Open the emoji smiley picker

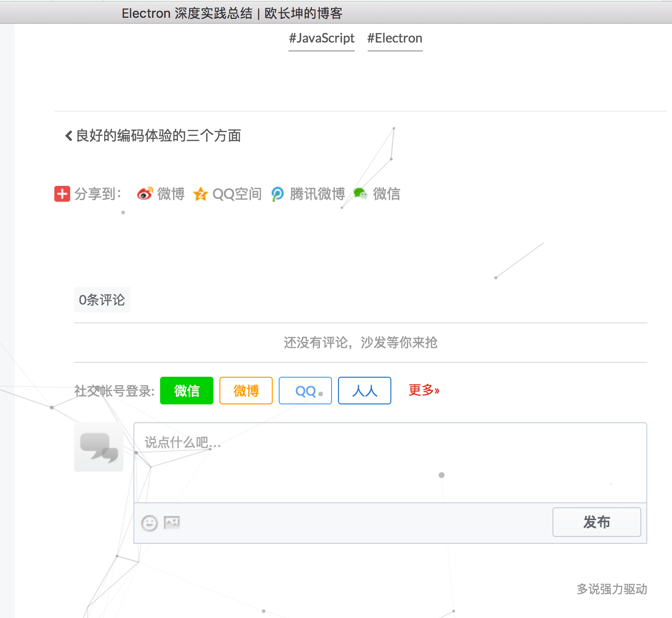(x=149, y=523)
